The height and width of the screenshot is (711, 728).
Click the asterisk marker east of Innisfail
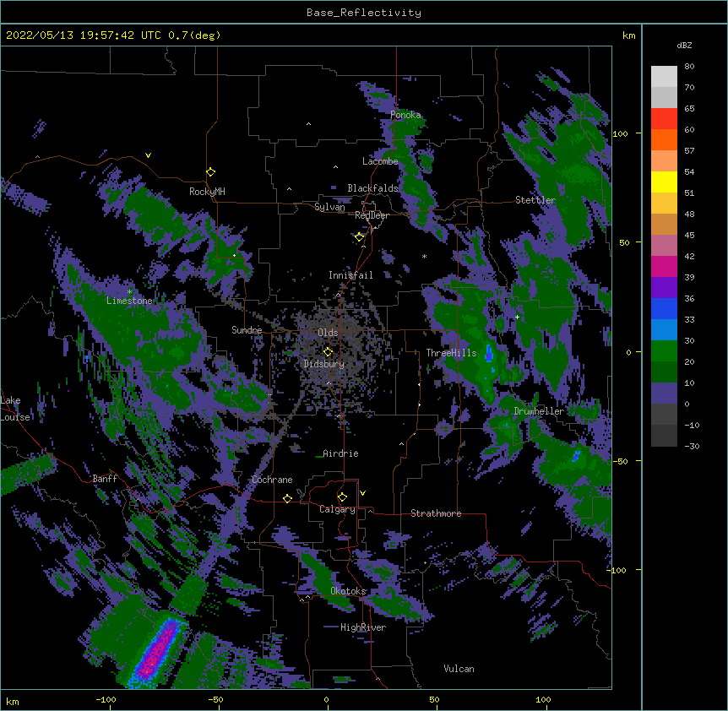[424, 257]
